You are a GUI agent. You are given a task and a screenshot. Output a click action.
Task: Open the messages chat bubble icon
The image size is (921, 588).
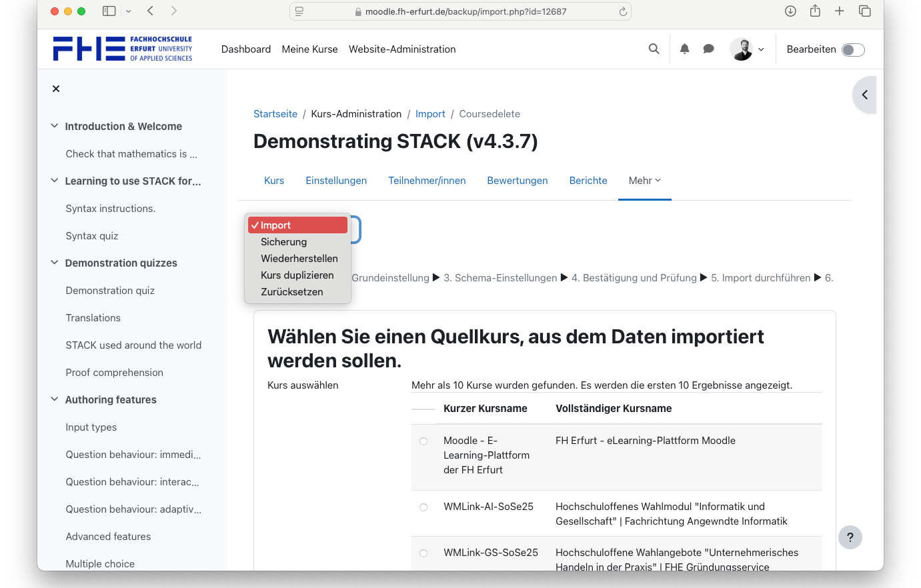pos(708,49)
